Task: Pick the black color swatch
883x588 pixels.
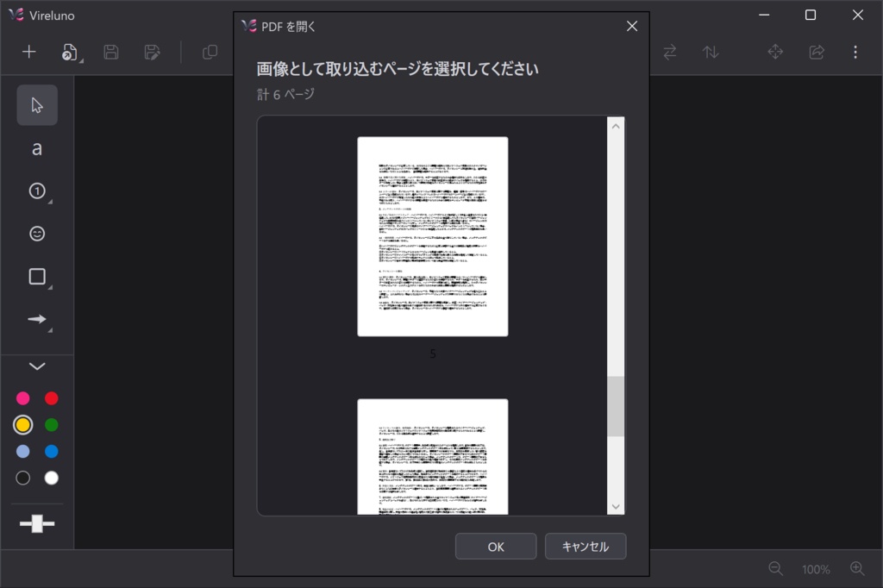Action: click(x=23, y=478)
